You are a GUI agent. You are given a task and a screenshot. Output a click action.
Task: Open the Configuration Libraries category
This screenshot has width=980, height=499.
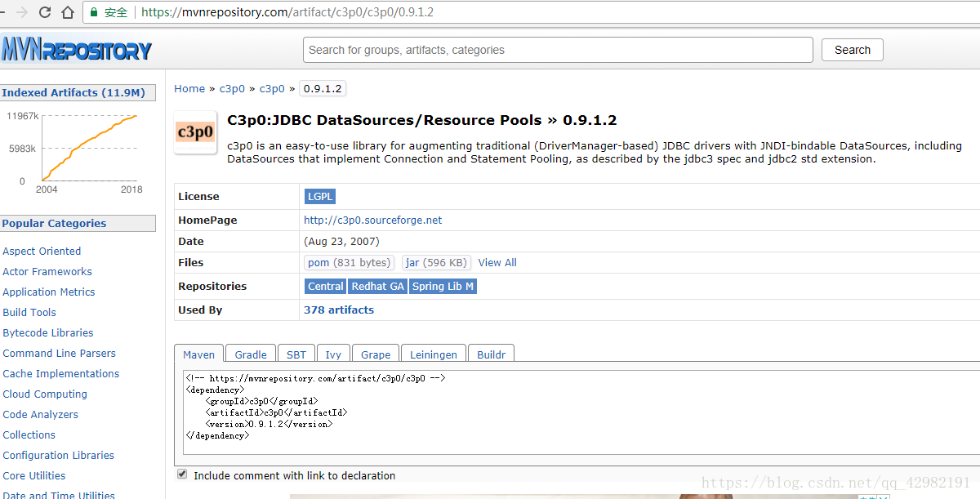(x=59, y=455)
